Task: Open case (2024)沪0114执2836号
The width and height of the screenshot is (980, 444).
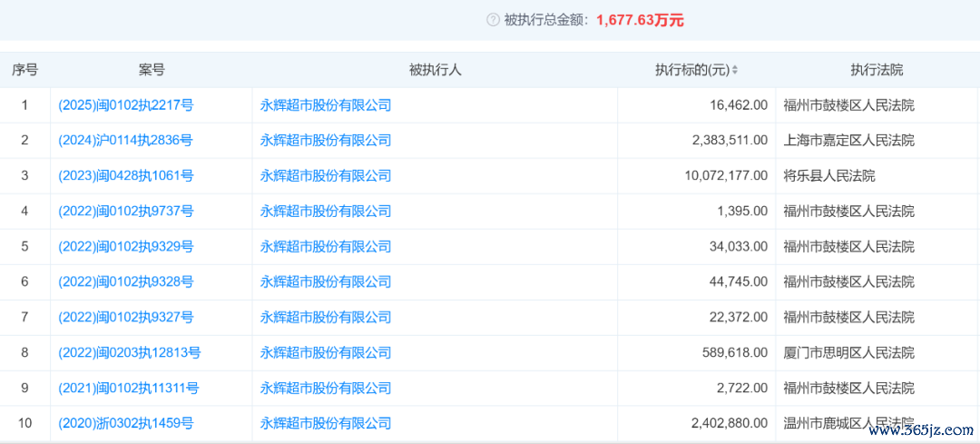Action: [x=125, y=141]
